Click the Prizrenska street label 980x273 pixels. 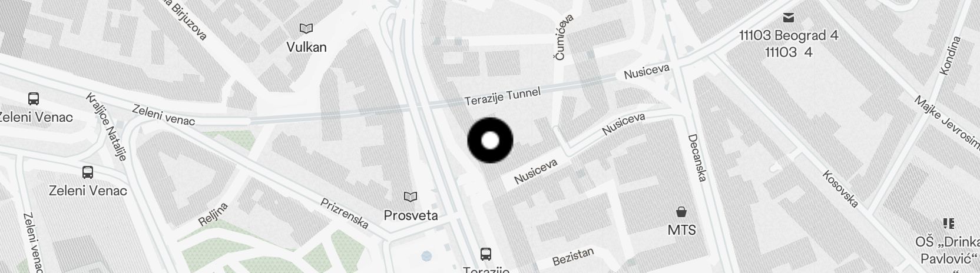coord(345,214)
